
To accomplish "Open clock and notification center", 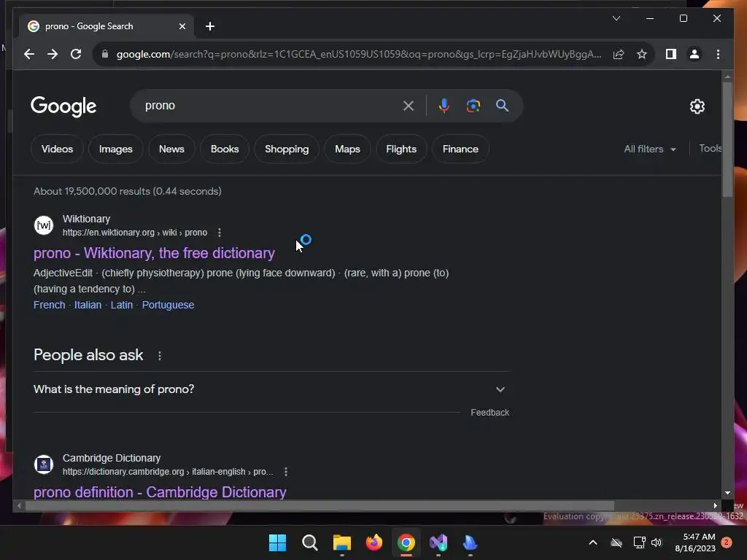I will pyautogui.click(x=703, y=542).
